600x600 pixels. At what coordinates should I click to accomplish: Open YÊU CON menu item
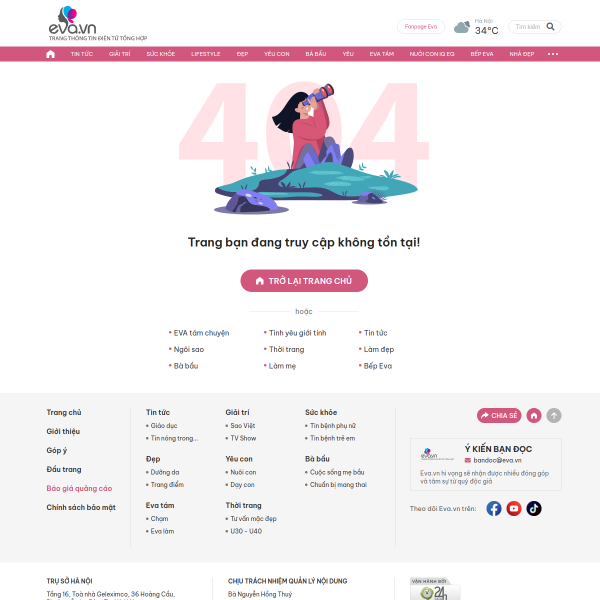[277, 54]
